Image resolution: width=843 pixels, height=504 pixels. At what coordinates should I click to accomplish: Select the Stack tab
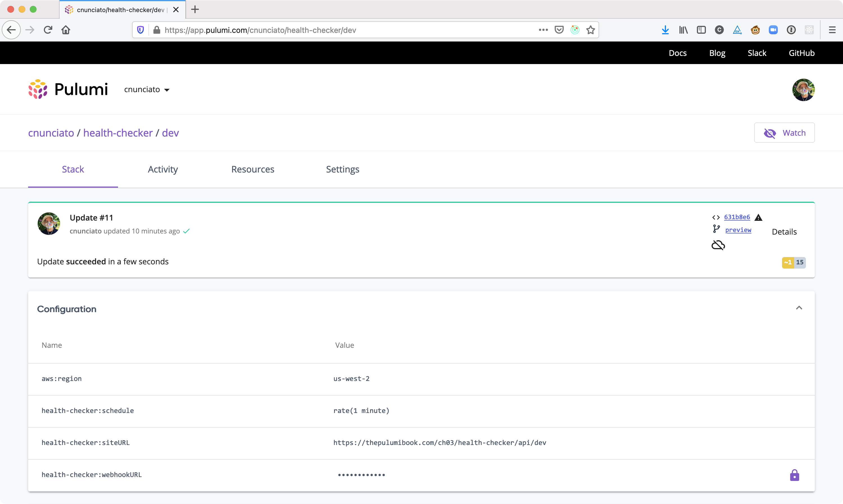73,169
